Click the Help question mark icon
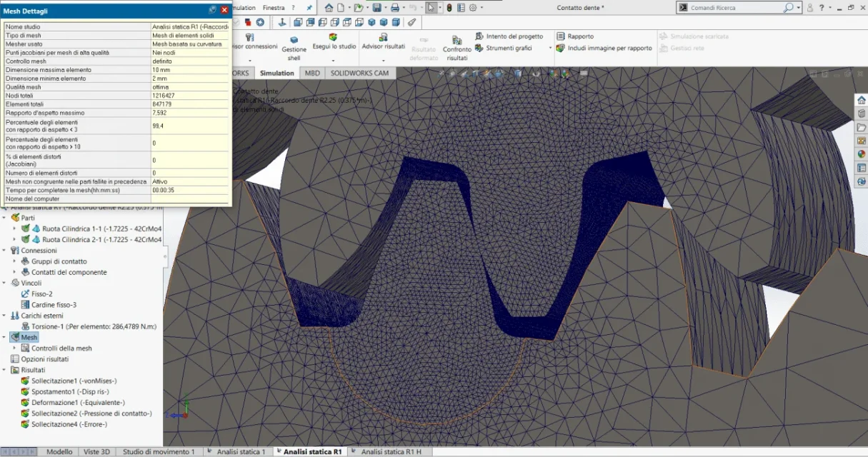This screenshot has width=868, height=457. (x=821, y=8)
